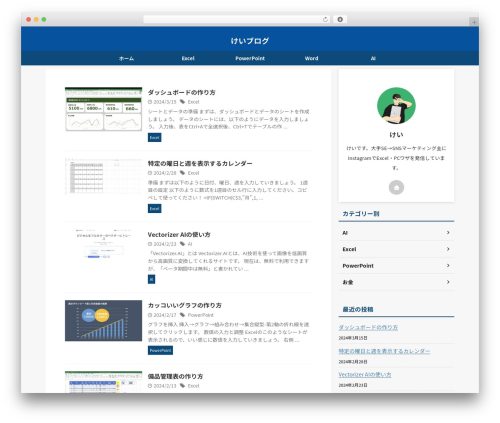
Task: Click the home icon under the けい profile
Action: click(x=396, y=187)
